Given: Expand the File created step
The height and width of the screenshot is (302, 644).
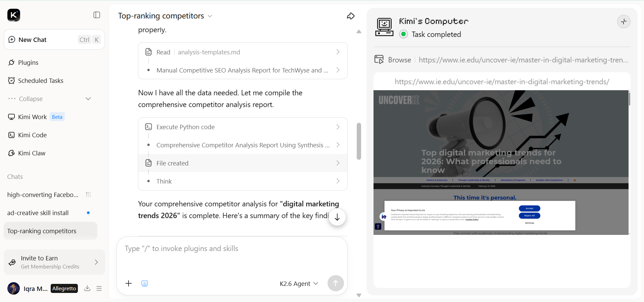Looking at the screenshot, I should pos(243,163).
